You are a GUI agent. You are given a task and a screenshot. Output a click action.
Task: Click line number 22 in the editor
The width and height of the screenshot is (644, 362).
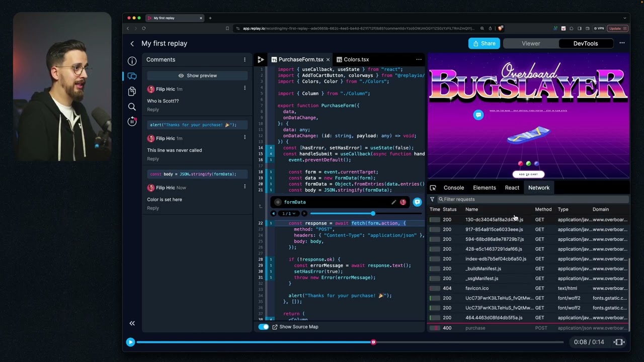tap(260, 223)
